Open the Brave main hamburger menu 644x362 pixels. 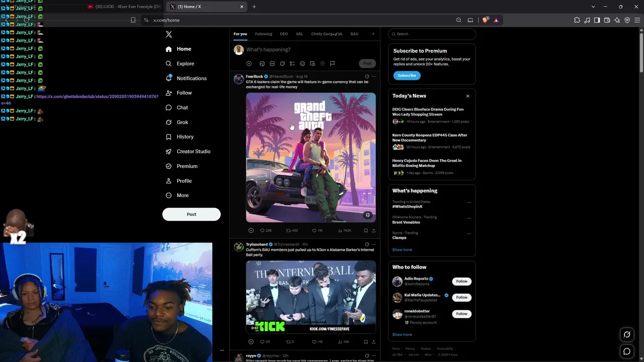pyautogui.click(x=637, y=20)
